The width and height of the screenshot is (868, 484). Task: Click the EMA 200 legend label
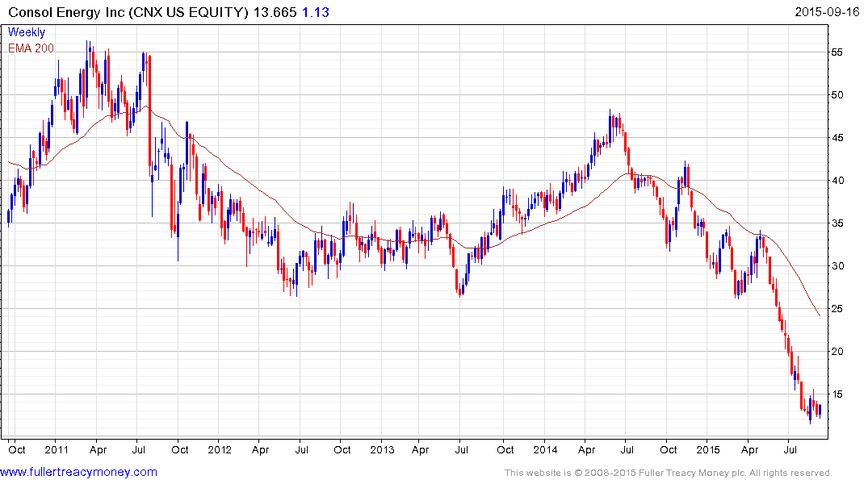[x=31, y=48]
